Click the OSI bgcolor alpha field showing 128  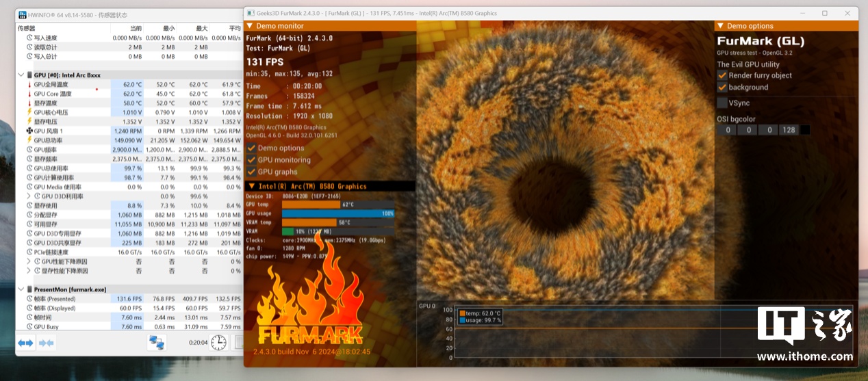[x=789, y=130]
